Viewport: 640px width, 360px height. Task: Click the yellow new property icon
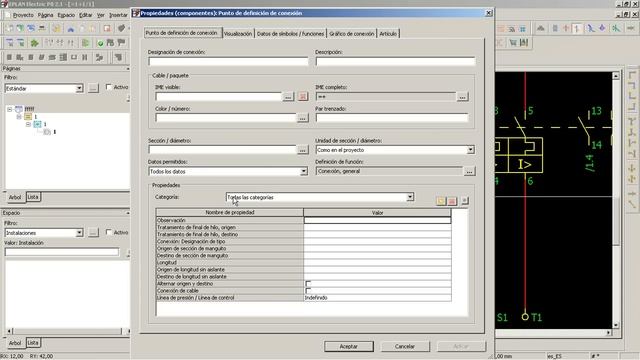coord(441,201)
